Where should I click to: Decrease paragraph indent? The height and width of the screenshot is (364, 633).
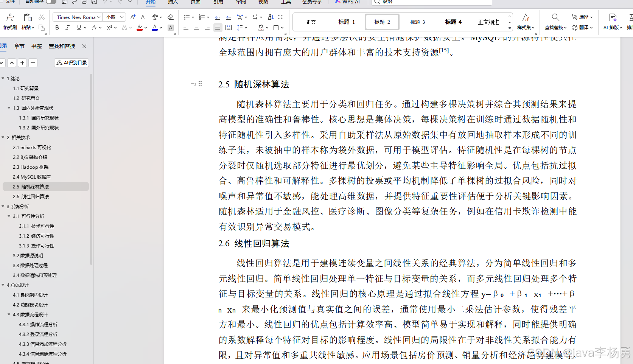click(218, 17)
